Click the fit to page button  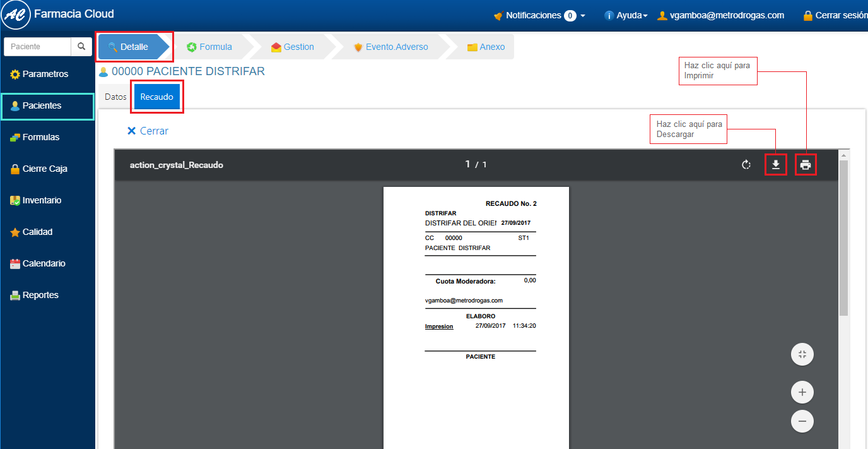[802, 354]
